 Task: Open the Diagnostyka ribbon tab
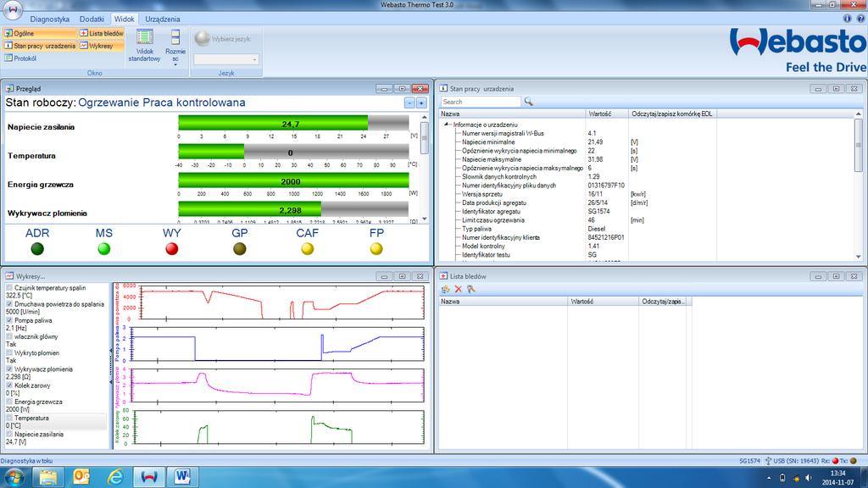(50, 19)
